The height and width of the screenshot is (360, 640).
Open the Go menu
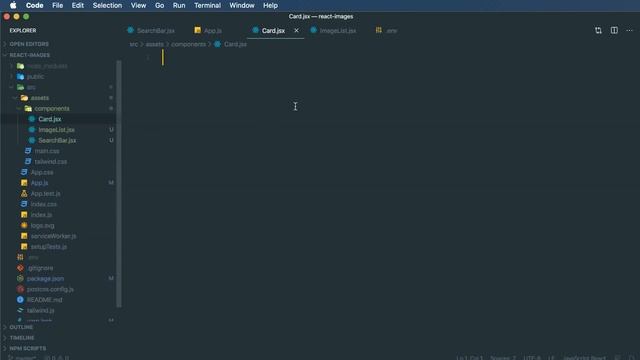click(x=160, y=5)
